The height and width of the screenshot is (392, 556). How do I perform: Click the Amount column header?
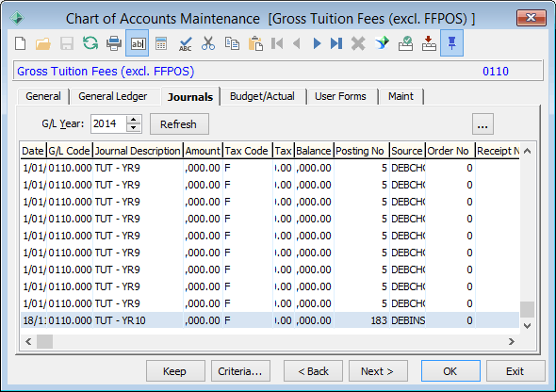203,151
